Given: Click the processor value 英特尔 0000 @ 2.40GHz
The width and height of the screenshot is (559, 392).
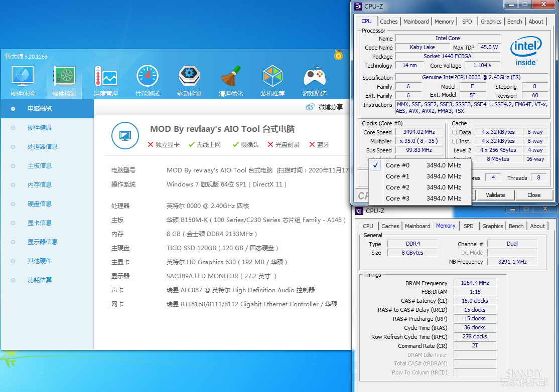Looking at the screenshot, I should click(207, 206).
